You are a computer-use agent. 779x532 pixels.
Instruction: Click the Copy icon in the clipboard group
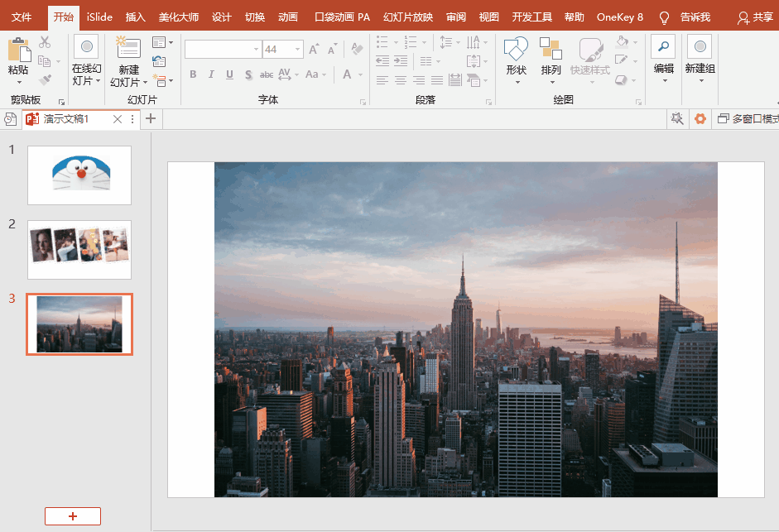(x=45, y=61)
